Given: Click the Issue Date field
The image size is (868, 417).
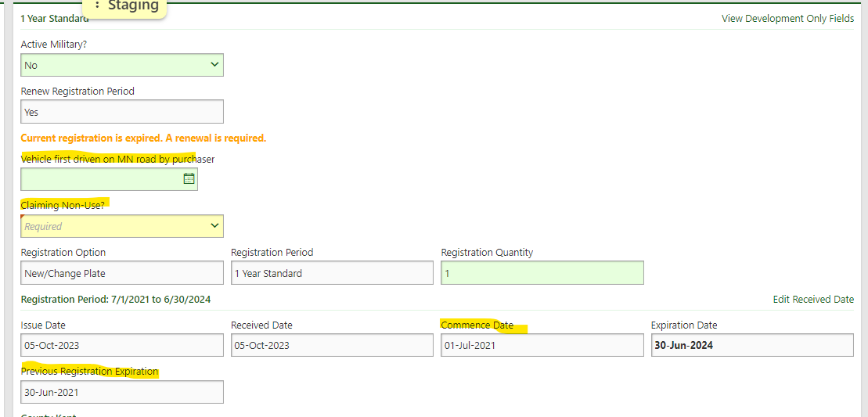Looking at the screenshot, I should pyautogui.click(x=122, y=345).
